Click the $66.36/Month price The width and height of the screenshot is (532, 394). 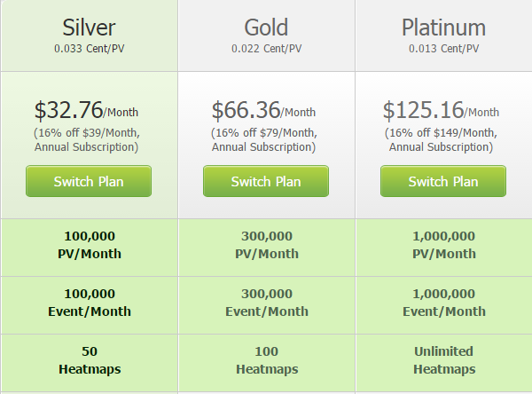click(263, 110)
